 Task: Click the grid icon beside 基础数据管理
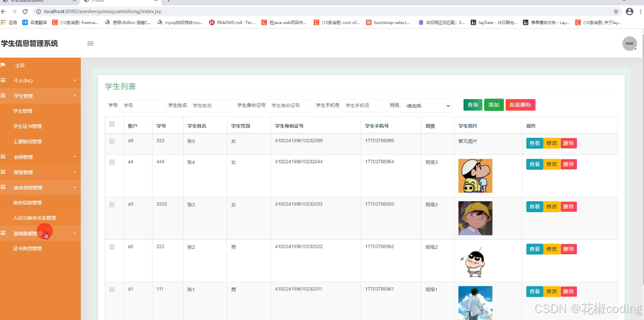[x=3, y=233]
